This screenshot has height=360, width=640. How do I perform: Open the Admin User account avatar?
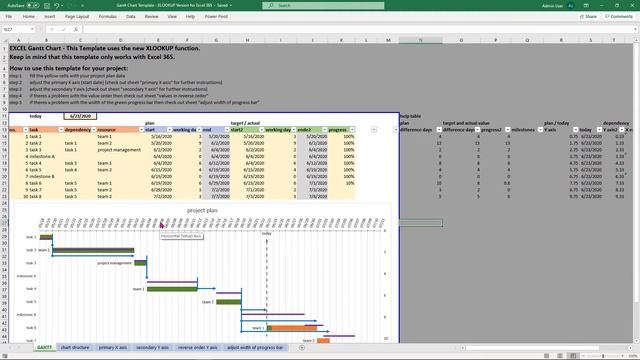click(570, 5)
